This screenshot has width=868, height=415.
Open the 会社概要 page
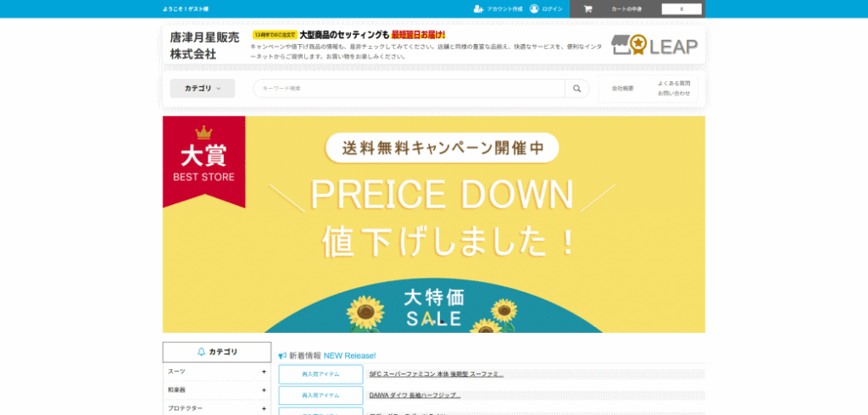622,88
